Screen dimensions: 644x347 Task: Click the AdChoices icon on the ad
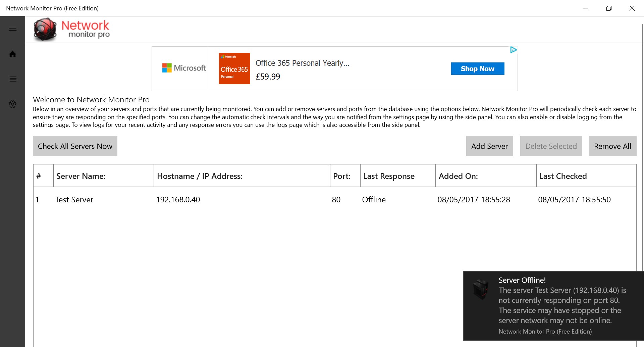coord(513,50)
